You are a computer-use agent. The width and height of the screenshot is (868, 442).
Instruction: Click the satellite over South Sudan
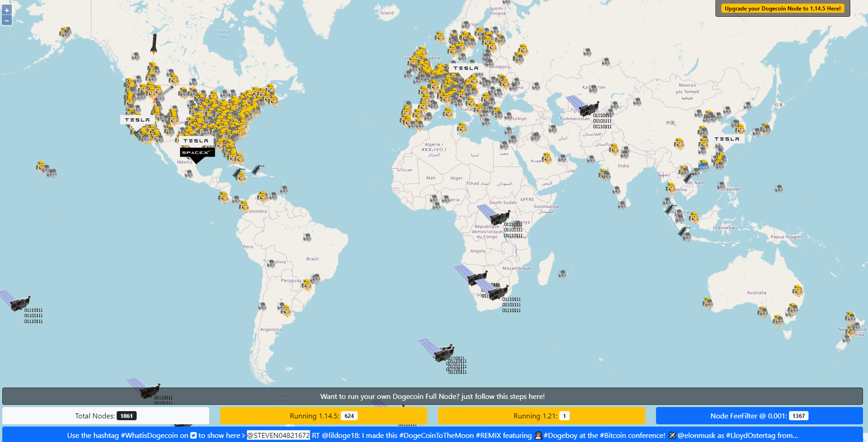(493, 215)
